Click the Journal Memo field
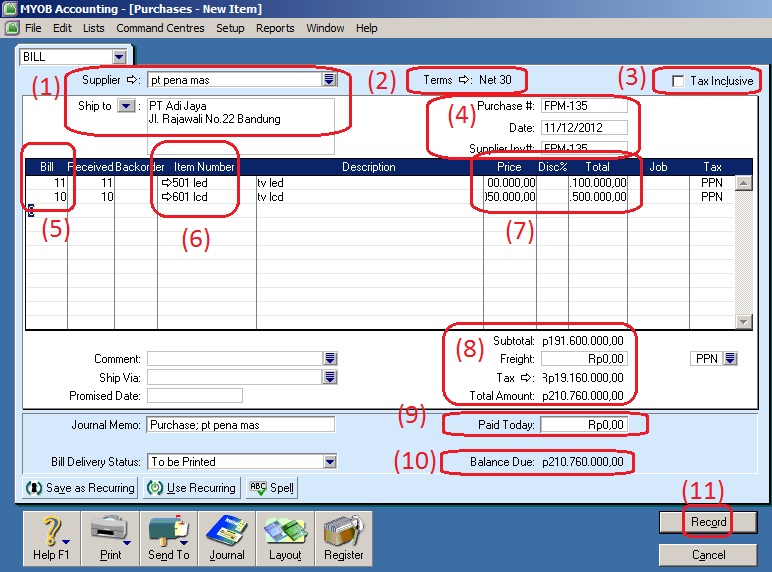This screenshot has width=772, height=572. pyautogui.click(x=240, y=425)
